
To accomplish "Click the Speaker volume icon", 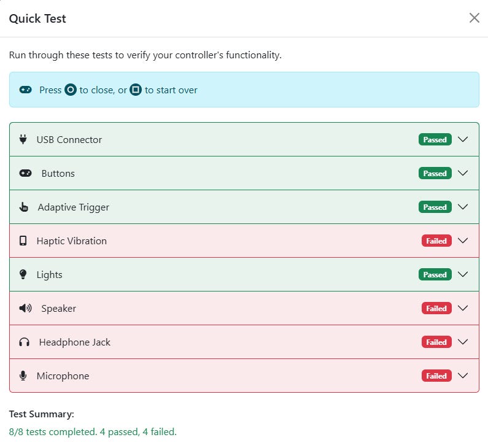I will tap(25, 308).
